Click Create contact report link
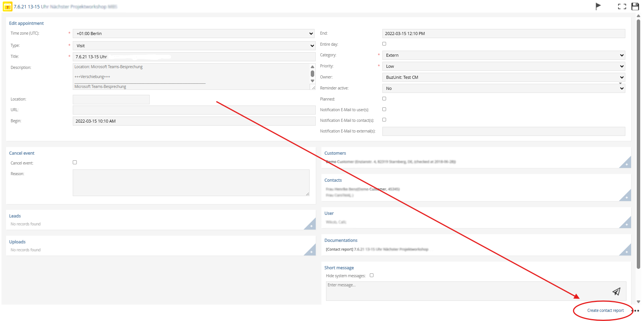644x321 pixels. coord(605,311)
